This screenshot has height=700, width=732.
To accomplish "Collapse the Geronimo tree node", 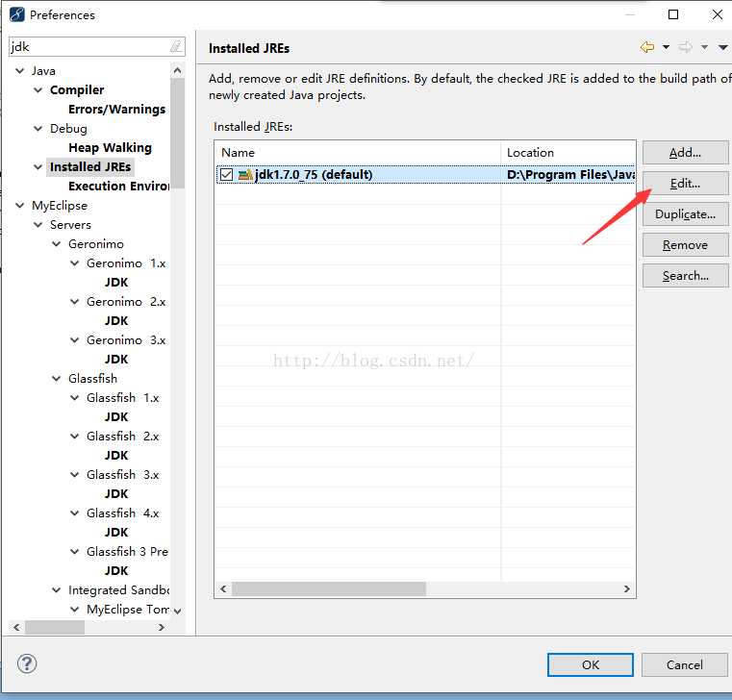I will pos(57,244).
